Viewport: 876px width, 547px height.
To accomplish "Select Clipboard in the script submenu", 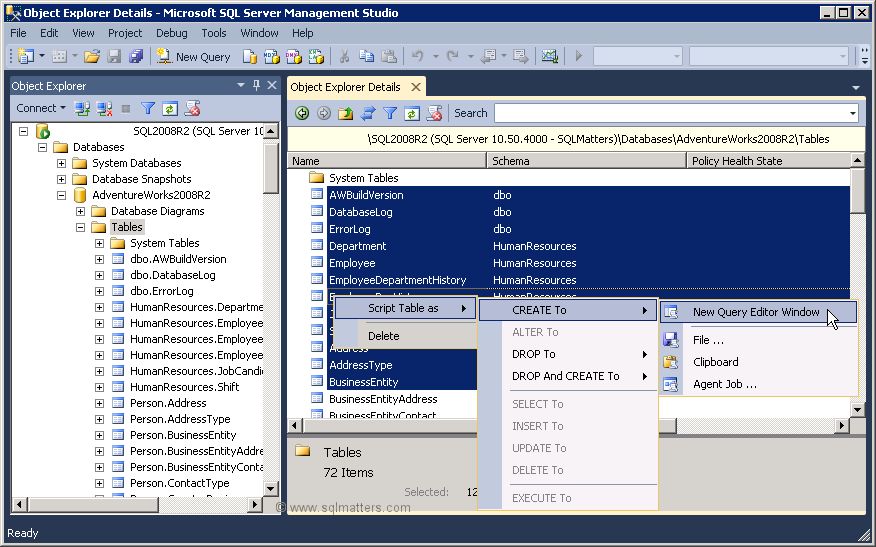I will (x=716, y=362).
